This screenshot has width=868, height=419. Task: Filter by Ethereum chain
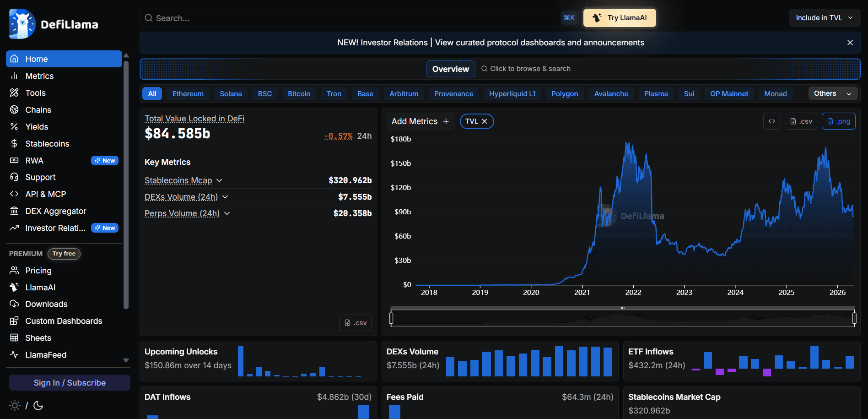click(x=188, y=94)
